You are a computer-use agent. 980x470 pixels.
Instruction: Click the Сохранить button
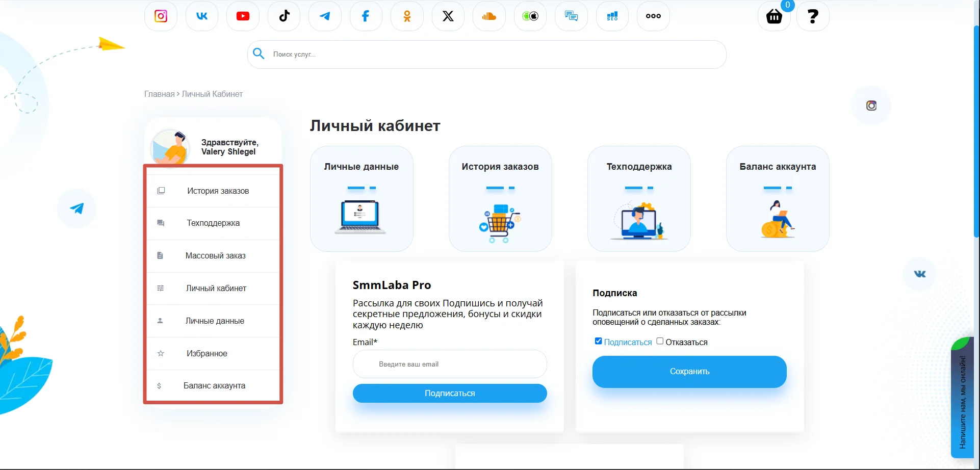pos(689,372)
